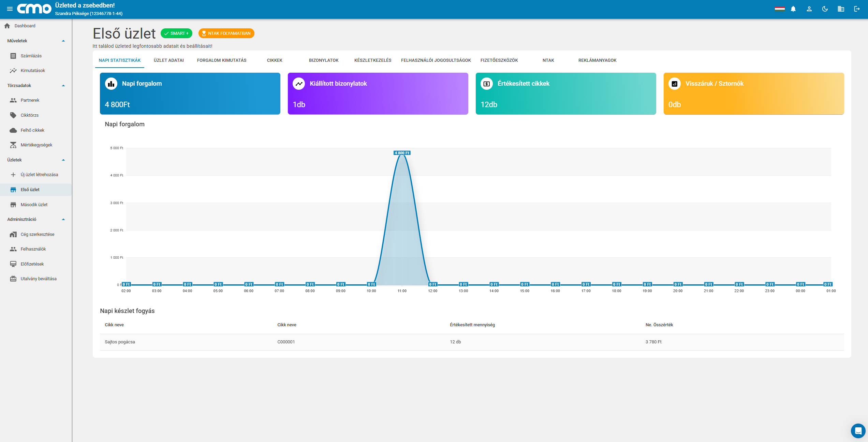Screen dimensions: 868x442
Task: Collapse the Üzletek section
Action: click(x=63, y=160)
